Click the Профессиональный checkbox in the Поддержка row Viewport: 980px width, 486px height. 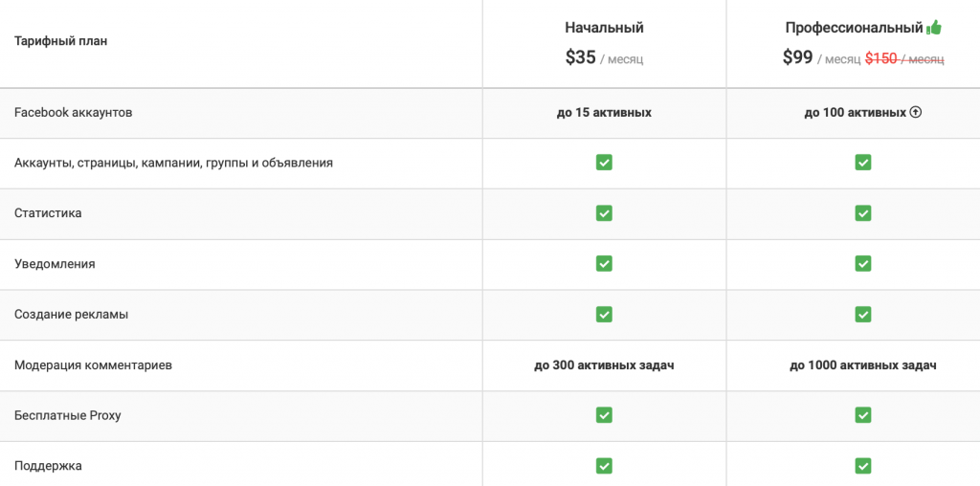coord(863,465)
